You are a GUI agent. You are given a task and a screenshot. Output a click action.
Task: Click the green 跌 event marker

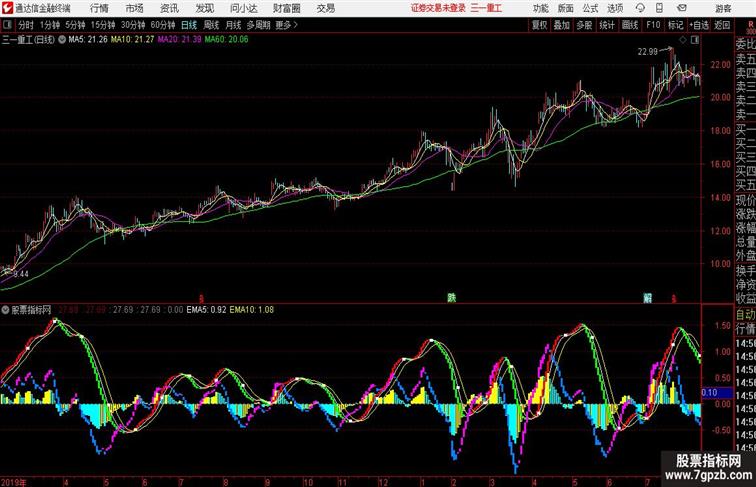(451, 298)
